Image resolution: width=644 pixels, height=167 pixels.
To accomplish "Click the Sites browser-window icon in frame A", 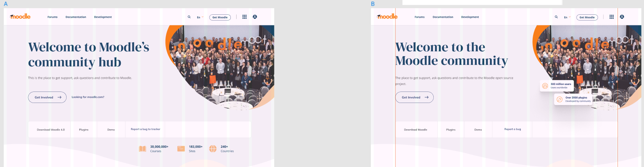I will coord(181,149).
